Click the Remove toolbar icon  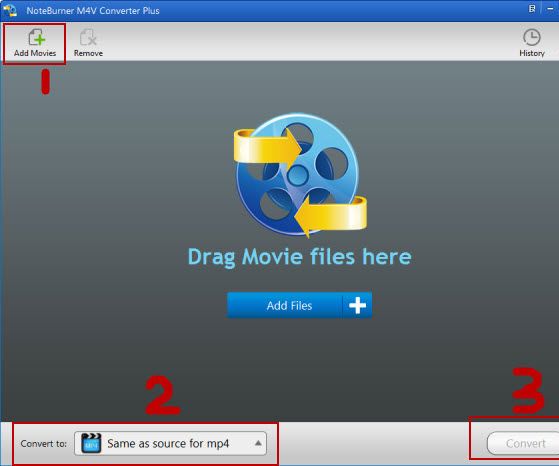[x=88, y=37]
